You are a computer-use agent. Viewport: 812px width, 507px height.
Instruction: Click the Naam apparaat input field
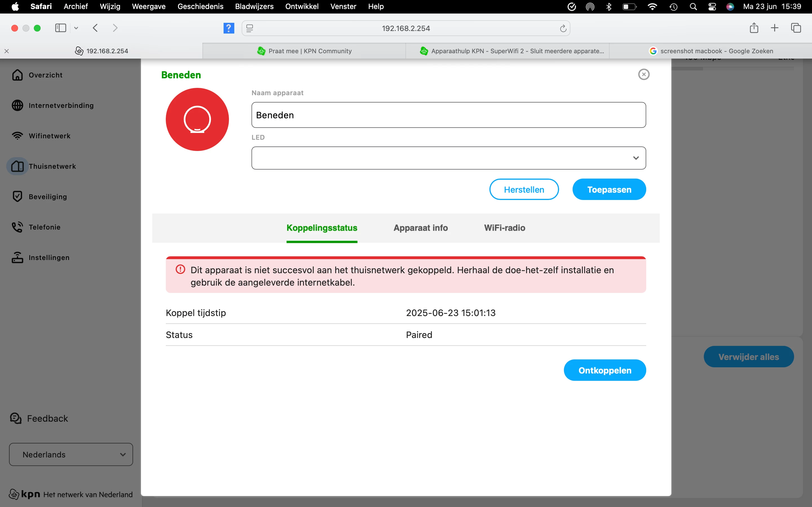point(448,115)
